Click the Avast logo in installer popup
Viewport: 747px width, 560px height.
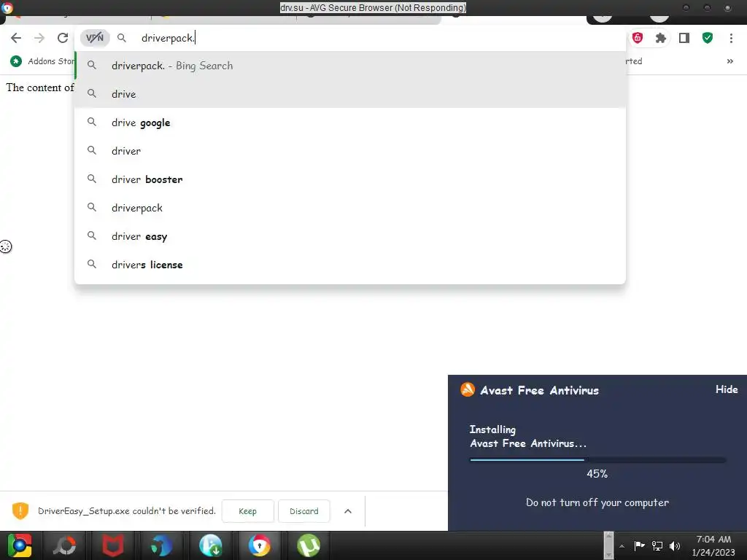click(x=468, y=389)
